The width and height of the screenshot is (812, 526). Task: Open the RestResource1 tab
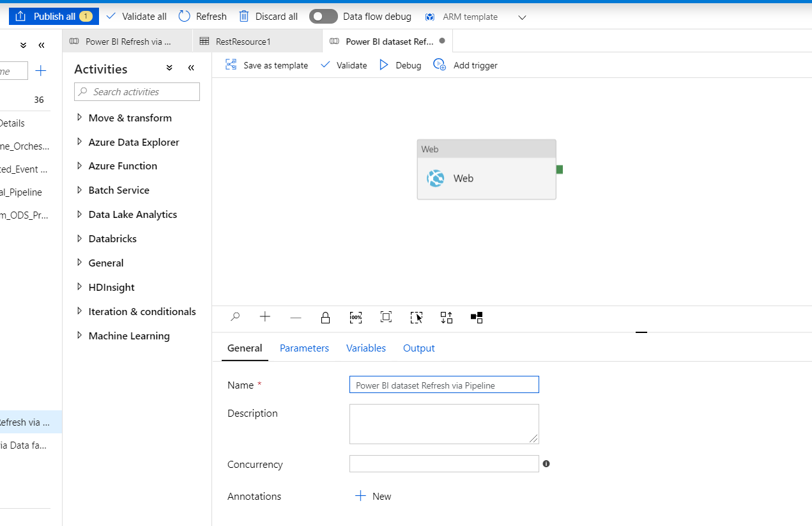click(243, 42)
